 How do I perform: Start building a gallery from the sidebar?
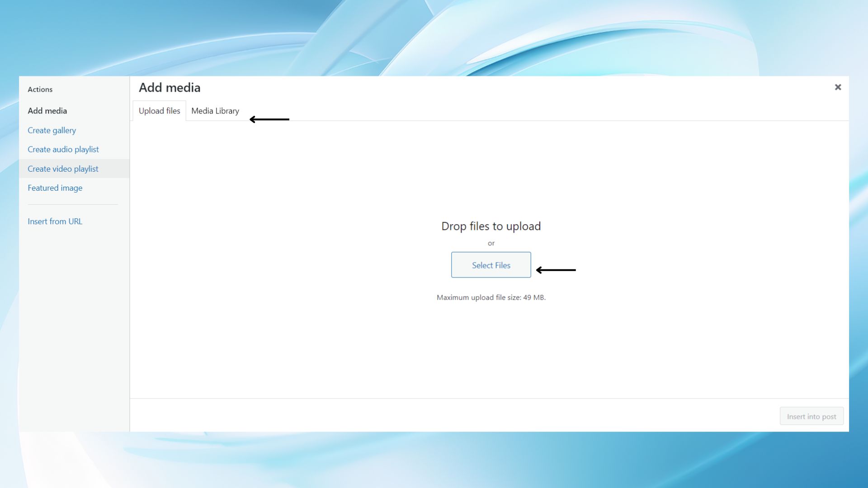pyautogui.click(x=52, y=130)
